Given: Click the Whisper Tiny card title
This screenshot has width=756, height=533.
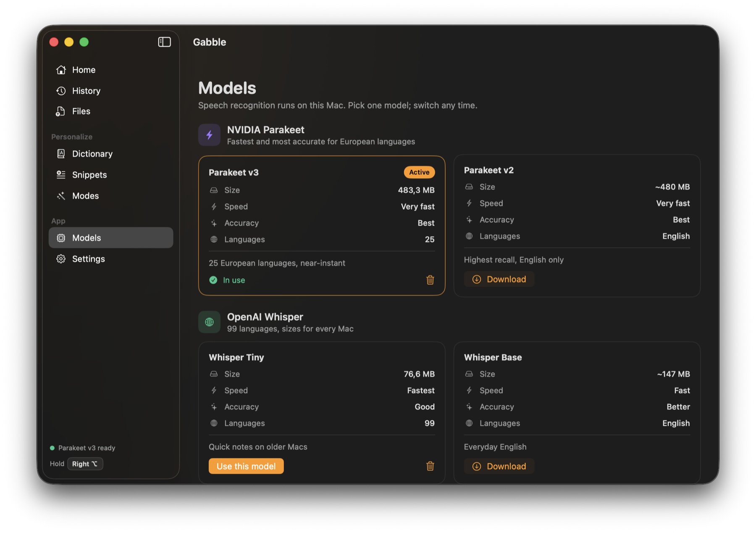Looking at the screenshot, I should 236,357.
